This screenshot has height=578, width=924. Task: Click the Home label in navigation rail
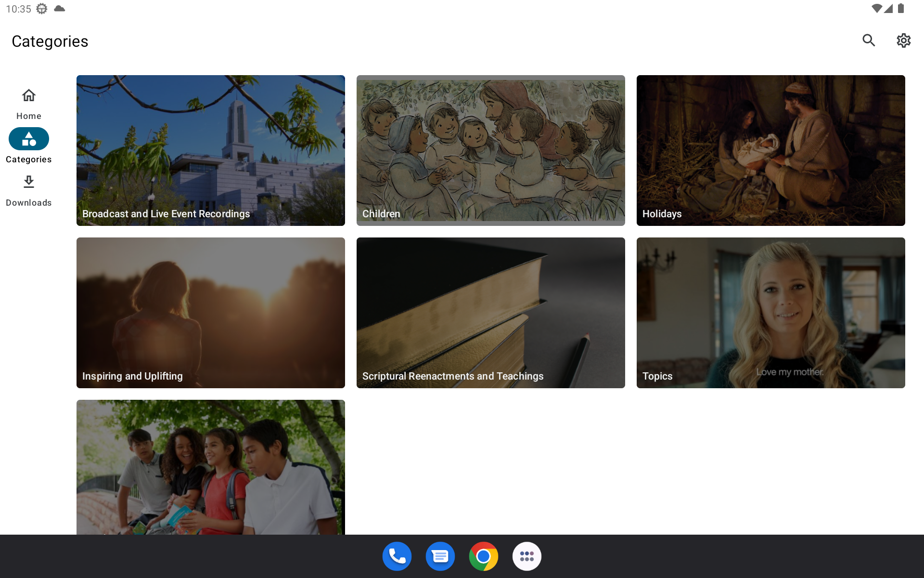click(x=29, y=116)
